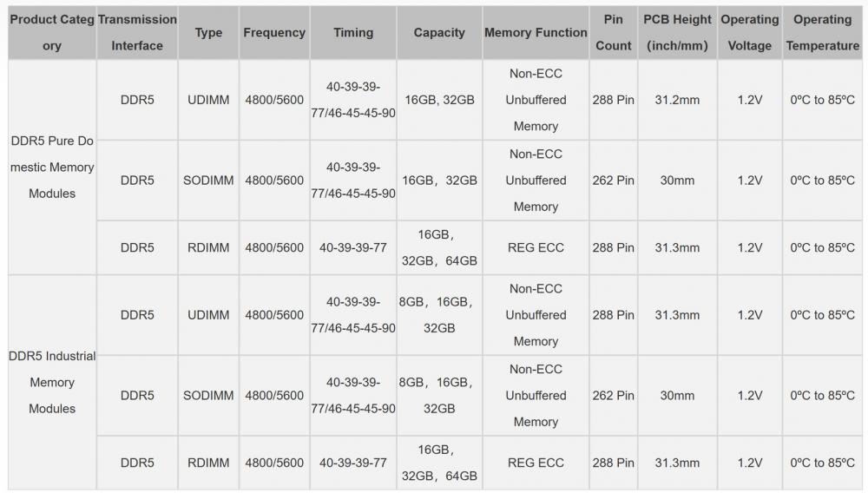The image size is (868, 493).
Task: Select the DDR5 Industrial Memory Modules cell
Action: click(x=52, y=383)
